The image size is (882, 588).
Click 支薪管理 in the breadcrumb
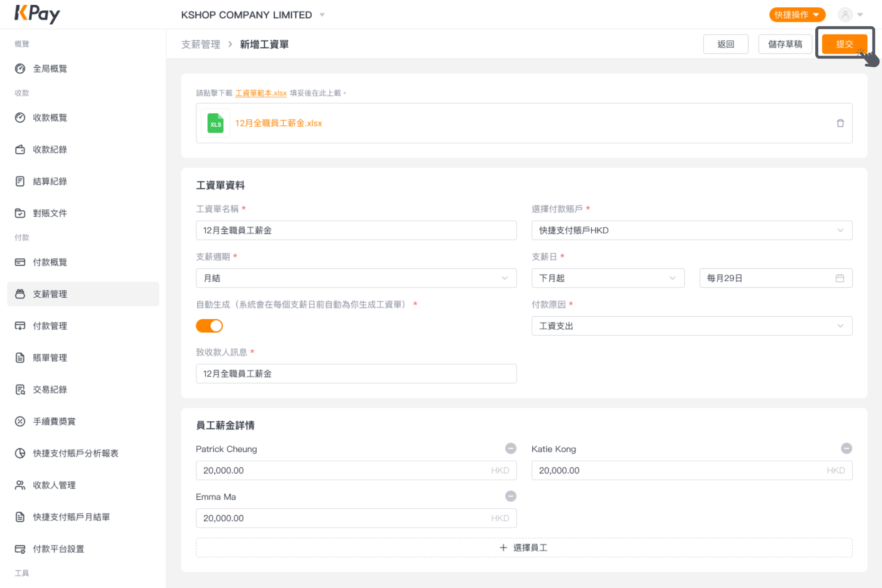201,44
